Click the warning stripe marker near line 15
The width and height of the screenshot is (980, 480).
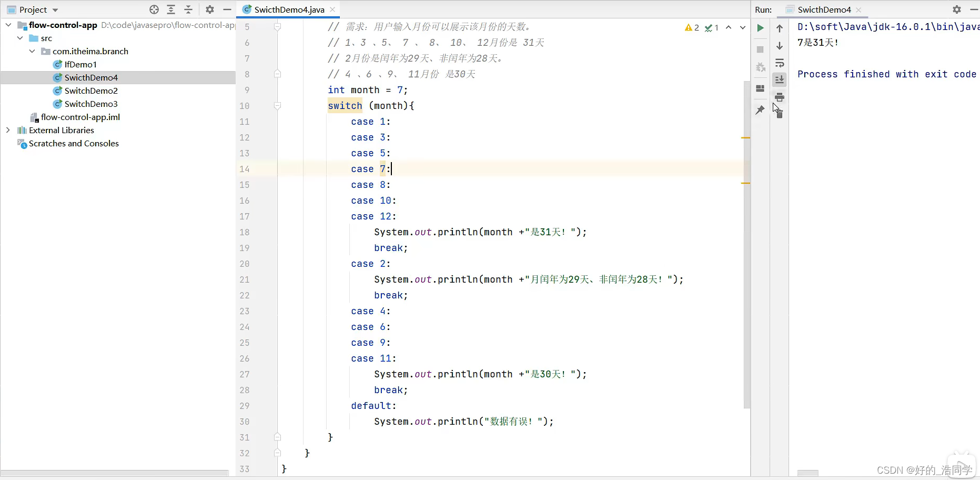(745, 183)
